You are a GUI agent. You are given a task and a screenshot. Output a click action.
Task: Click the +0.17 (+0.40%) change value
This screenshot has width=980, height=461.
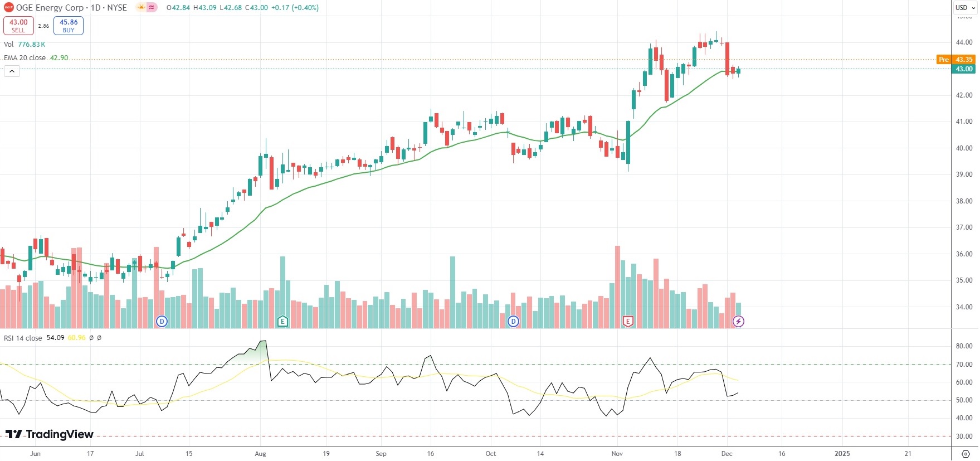coord(295,8)
